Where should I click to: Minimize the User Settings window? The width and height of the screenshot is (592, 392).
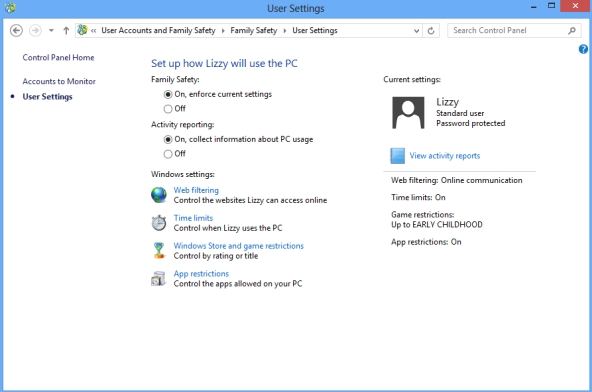point(533,6)
